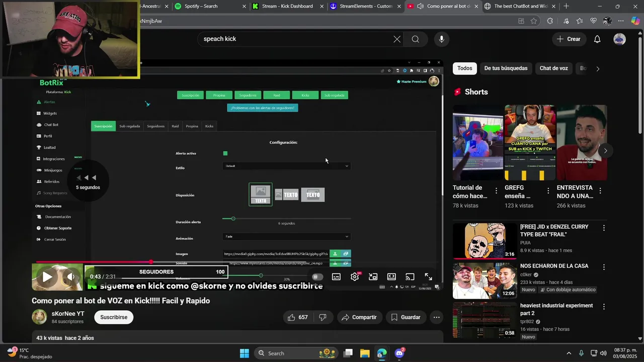The height and width of the screenshot is (362, 644).
Task: Subscribe to sKorNee YT channel
Action: click(114, 317)
